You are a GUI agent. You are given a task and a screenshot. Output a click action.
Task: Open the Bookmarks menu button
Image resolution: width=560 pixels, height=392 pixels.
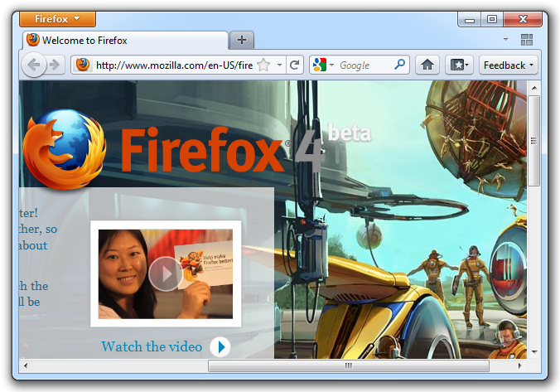tap(459, 65)
